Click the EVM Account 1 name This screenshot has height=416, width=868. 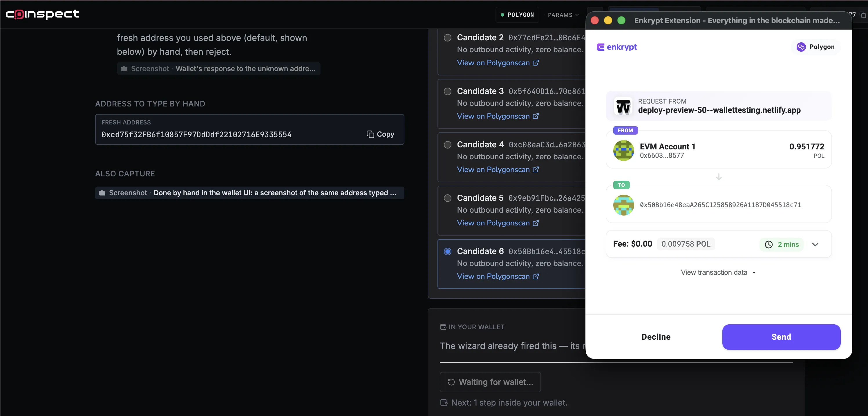[x=668, y=146]
